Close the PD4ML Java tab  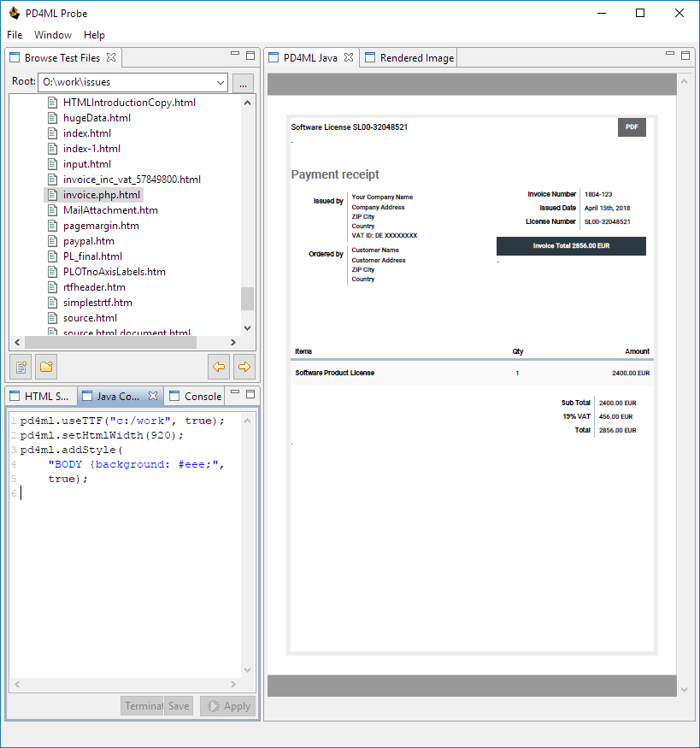[x=348, y=58]
